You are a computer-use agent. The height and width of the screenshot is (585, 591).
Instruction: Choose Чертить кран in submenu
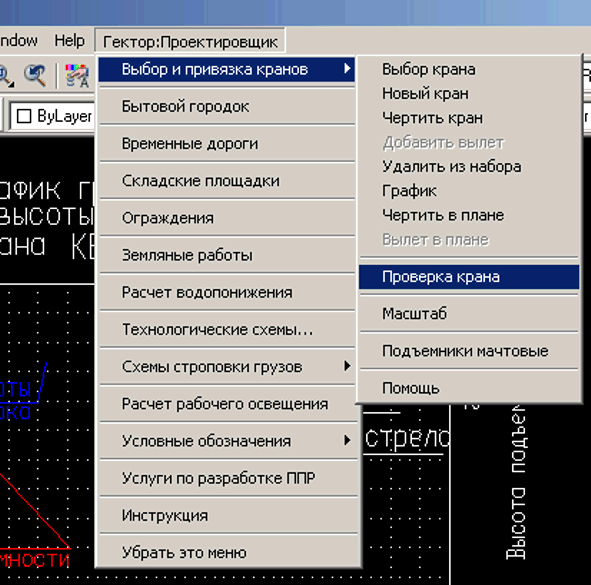pyautogui.click(x=469, y=118)
